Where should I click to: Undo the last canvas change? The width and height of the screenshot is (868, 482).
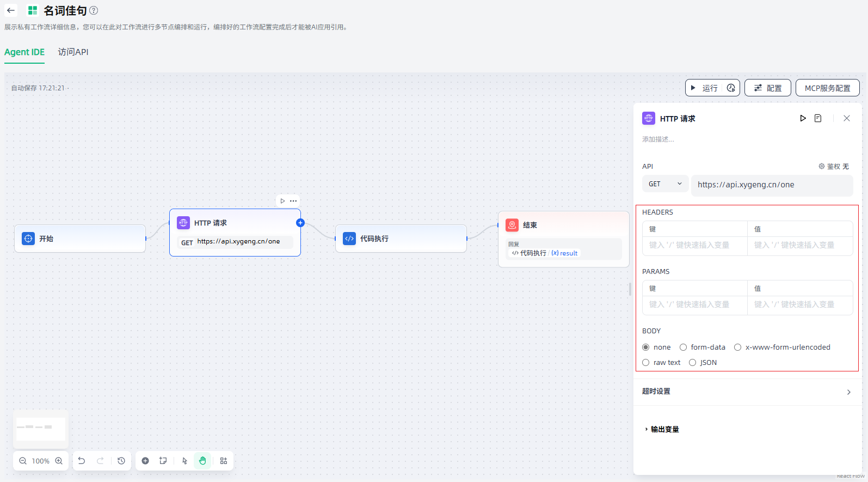(x=82, y=461)
